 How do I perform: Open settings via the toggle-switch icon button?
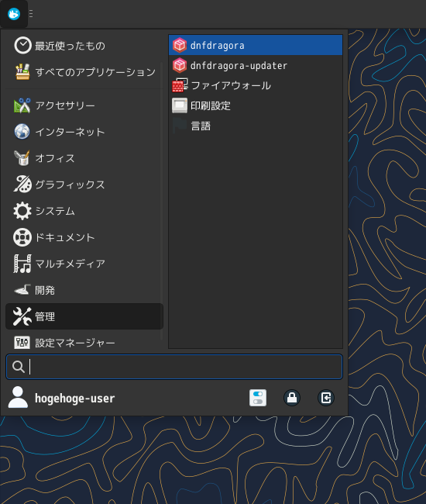(x=258, y=398)
